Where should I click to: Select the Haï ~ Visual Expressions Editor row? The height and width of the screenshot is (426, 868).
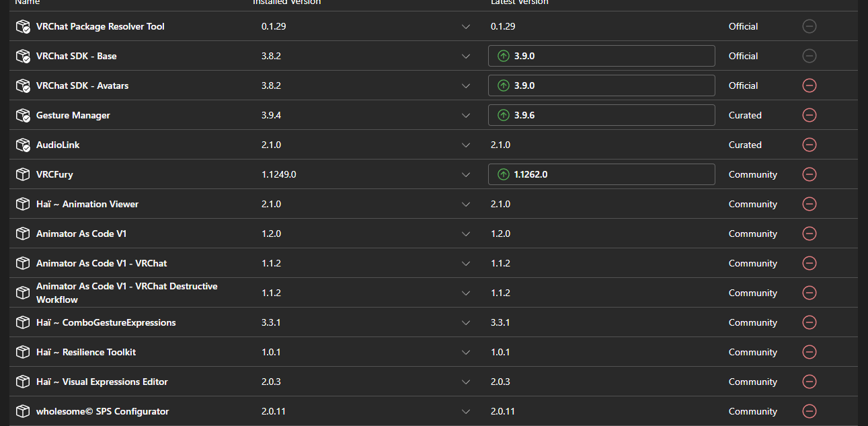(x=102, y=382)
